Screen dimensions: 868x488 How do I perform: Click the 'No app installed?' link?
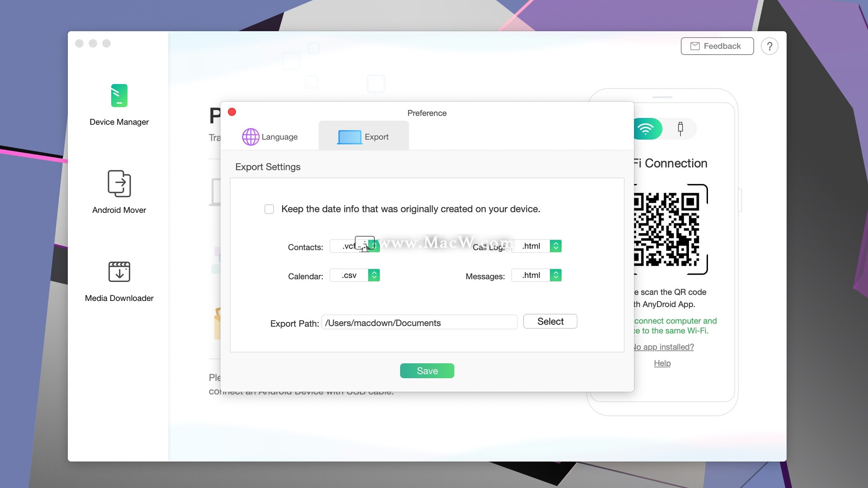(664, 347)
